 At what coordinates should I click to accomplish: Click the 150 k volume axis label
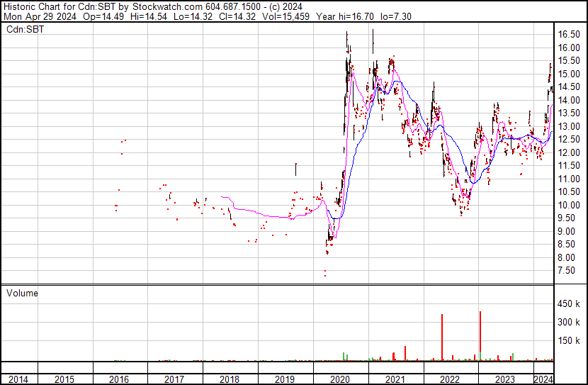tap(569, 340)
